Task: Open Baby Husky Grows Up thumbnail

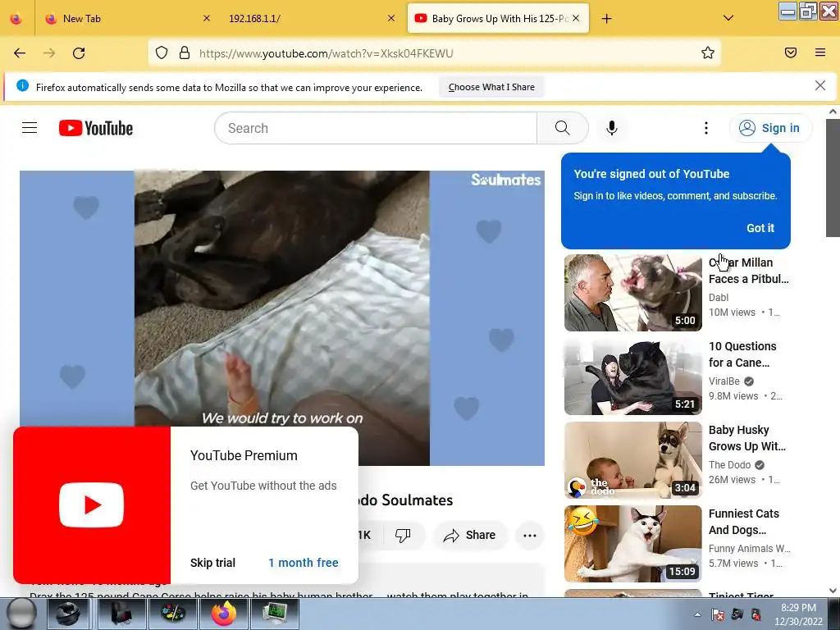Action: (632, 459)
